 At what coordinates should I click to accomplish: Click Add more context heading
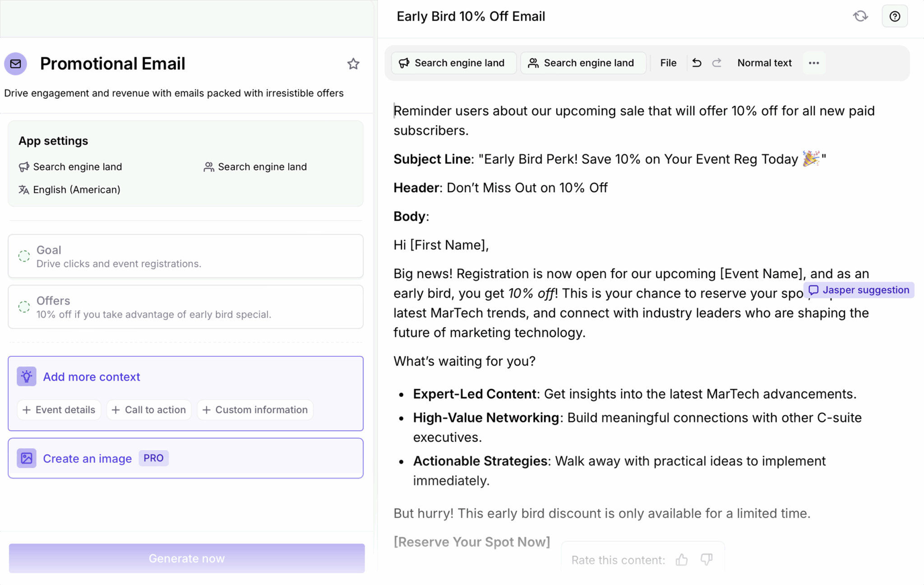[92, 377]
